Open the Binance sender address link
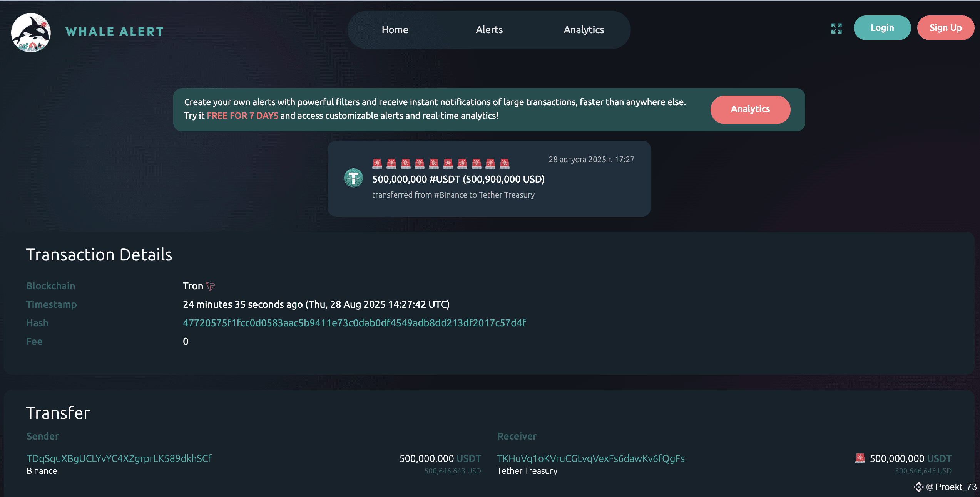The image size is (980, 497). pyautogui.click(x=119, y=458)
